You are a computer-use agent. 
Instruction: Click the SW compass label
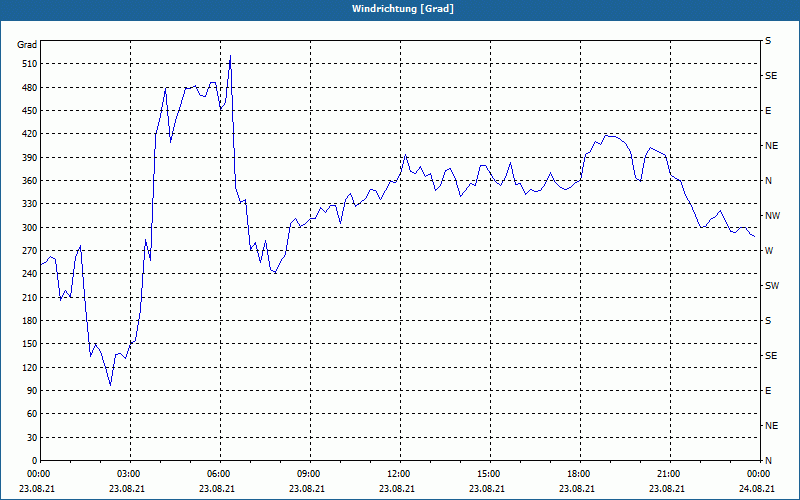click(x=772, y=286)
